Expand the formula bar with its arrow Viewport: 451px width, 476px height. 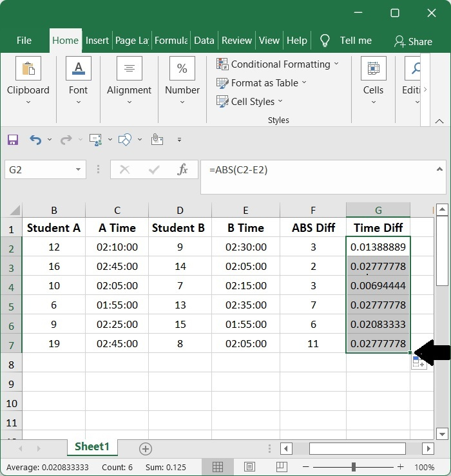point(439,169)
